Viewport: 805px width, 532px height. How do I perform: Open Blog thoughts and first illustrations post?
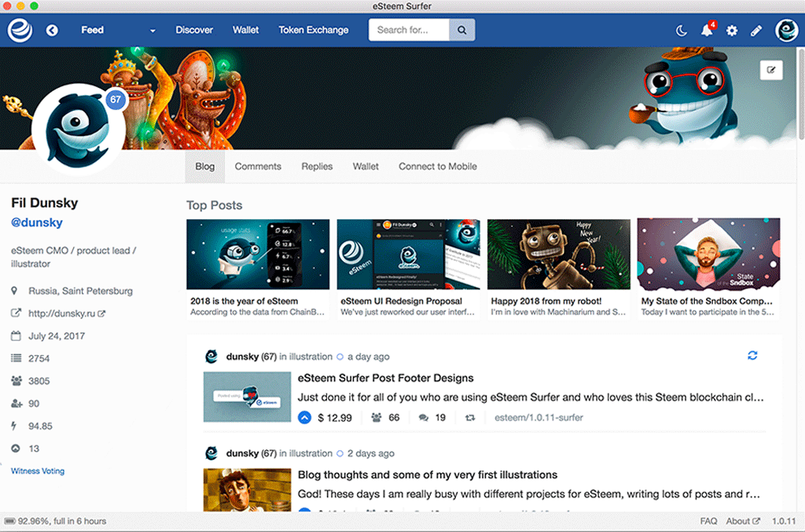[428, 475]
